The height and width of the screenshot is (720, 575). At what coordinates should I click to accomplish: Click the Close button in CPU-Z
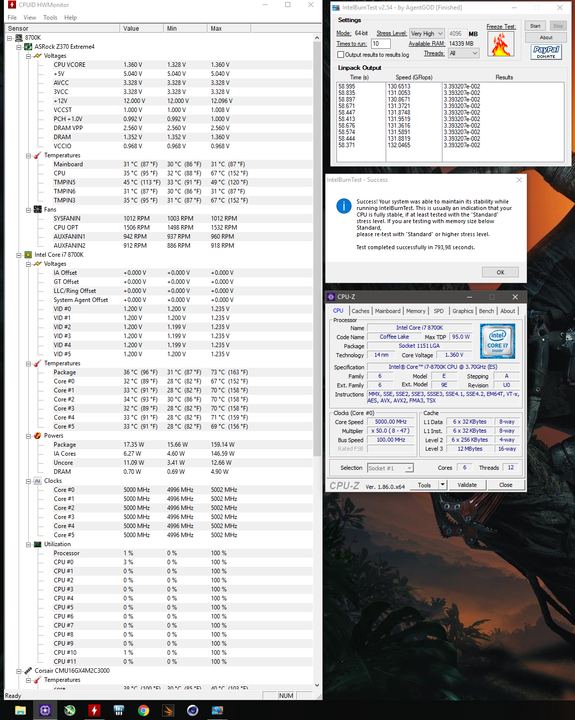point(506,484)
